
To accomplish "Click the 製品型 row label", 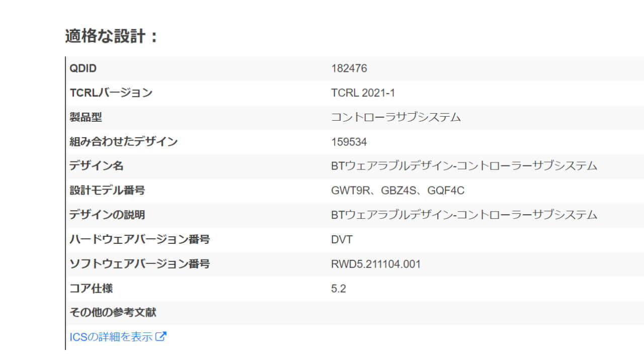I will coord(86,117).
